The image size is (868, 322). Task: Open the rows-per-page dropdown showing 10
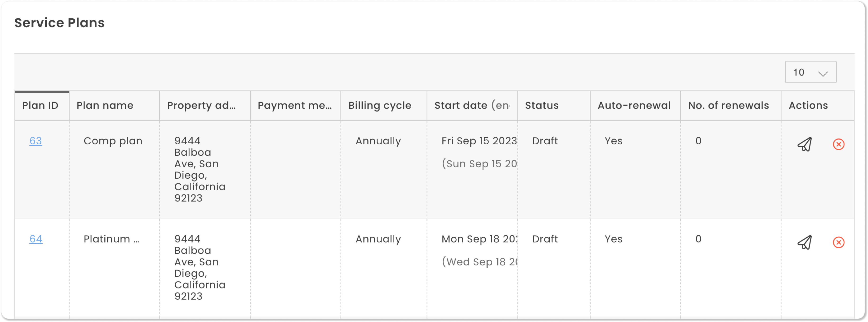[810, 72]
